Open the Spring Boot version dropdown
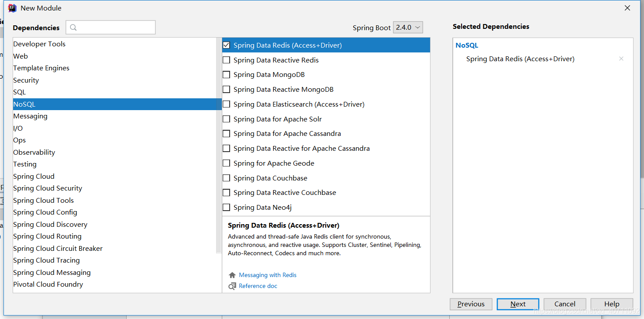 pyautogui.click(x=408, y=27)
